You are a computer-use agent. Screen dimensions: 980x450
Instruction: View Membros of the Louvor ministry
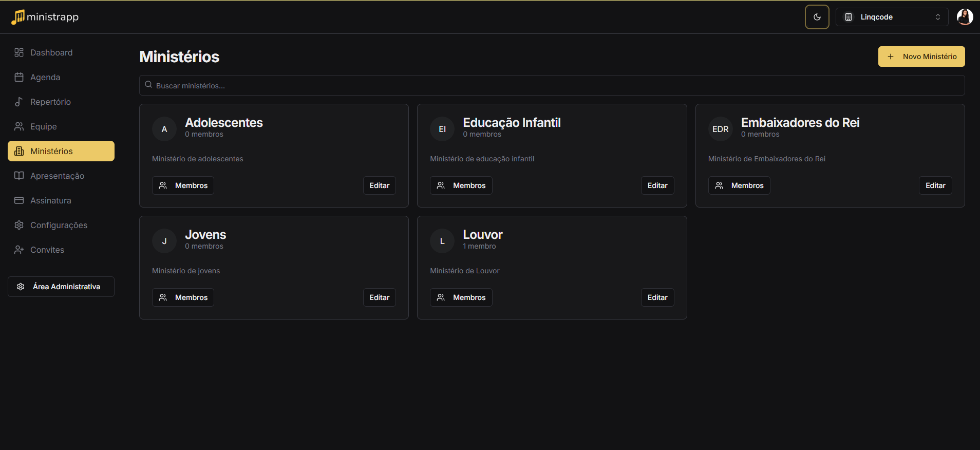tap(461, 297)
